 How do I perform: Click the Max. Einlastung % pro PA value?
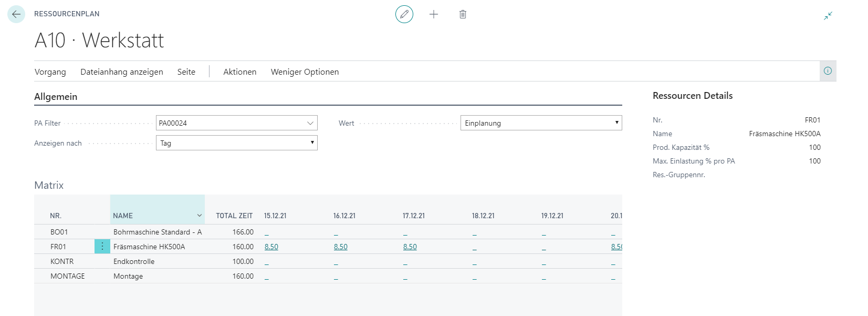pos(814,161)
